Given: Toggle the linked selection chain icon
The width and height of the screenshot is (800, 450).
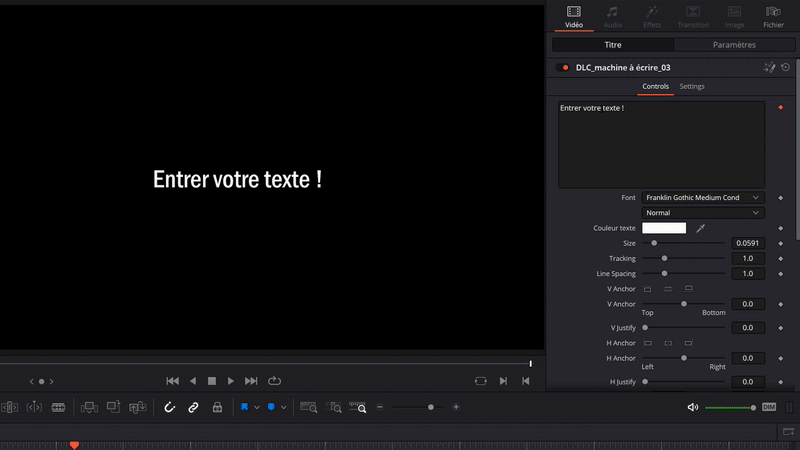Looking at the screenshot, I should pos(193,407).
